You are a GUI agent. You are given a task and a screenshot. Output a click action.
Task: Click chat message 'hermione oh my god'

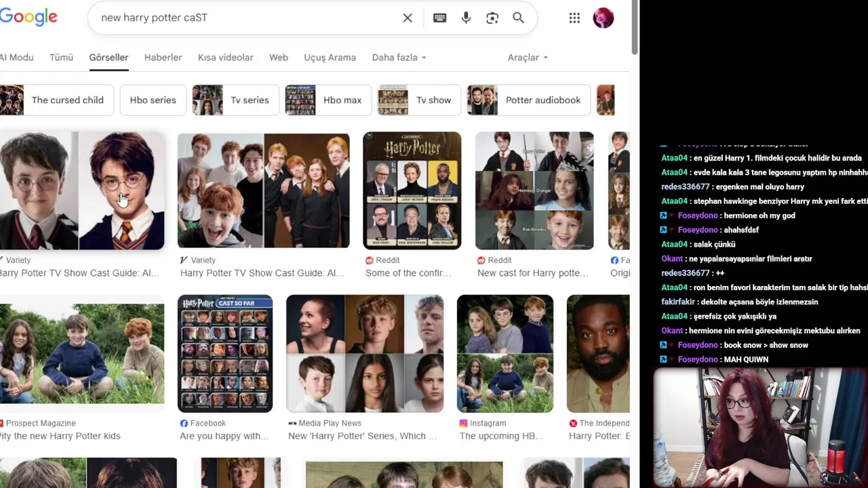(759, 216)
